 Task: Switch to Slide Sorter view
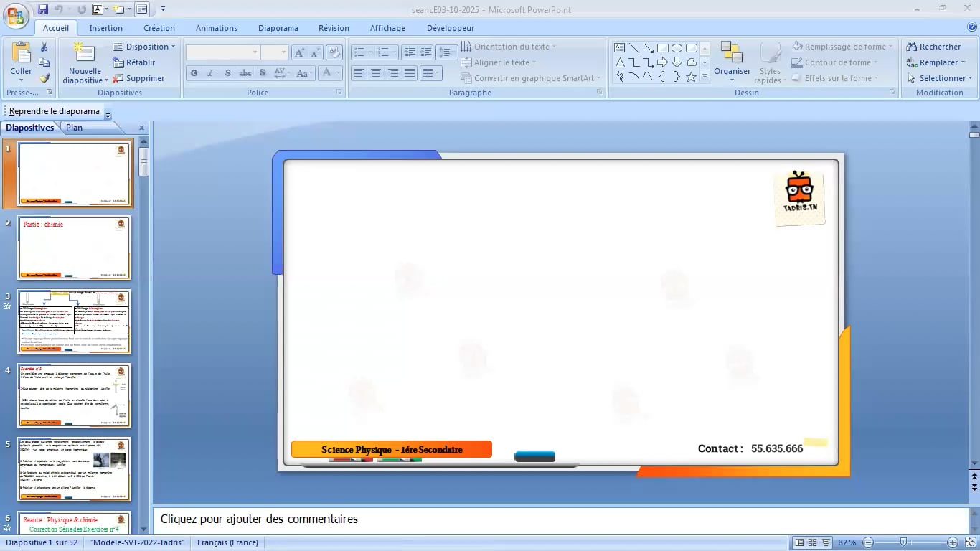click(x=813, y=542)
